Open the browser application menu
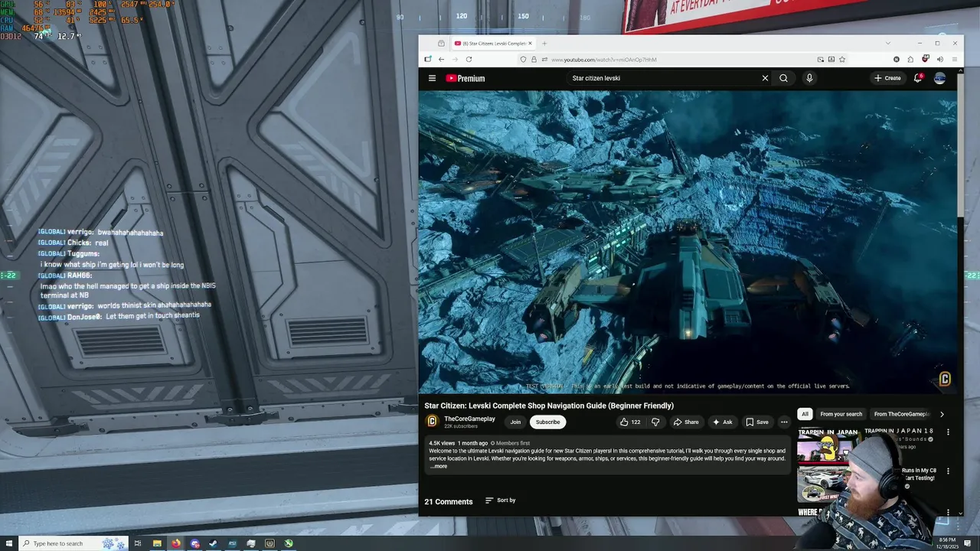 point(954,60)
